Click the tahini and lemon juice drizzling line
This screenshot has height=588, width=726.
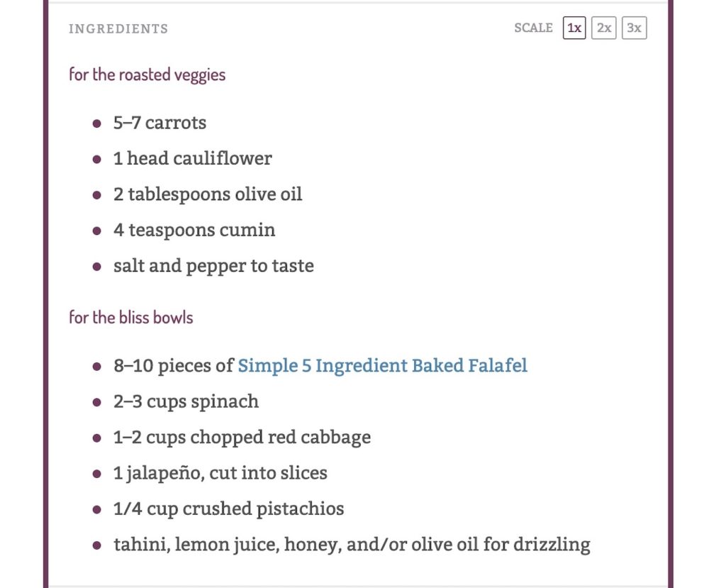352,545
